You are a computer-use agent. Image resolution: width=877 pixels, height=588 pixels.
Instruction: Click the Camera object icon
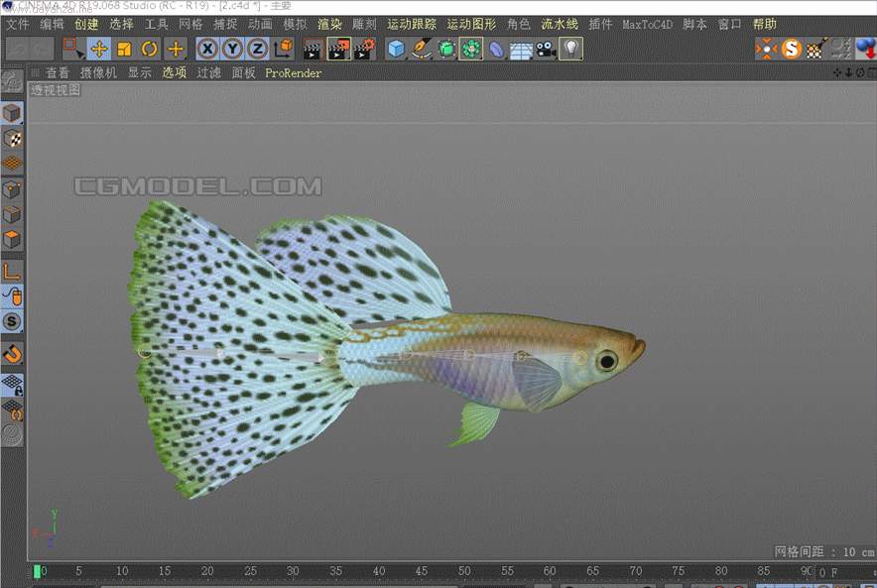[546, 48]
